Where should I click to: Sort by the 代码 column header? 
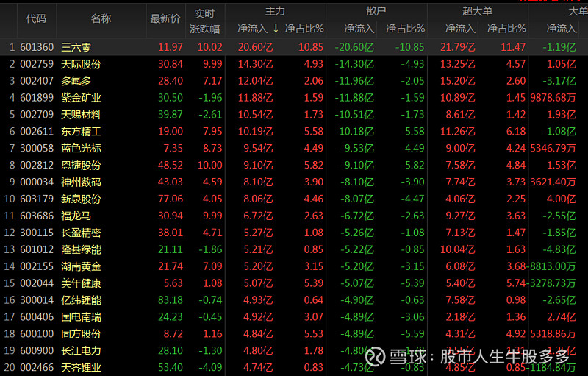(36, 18)
